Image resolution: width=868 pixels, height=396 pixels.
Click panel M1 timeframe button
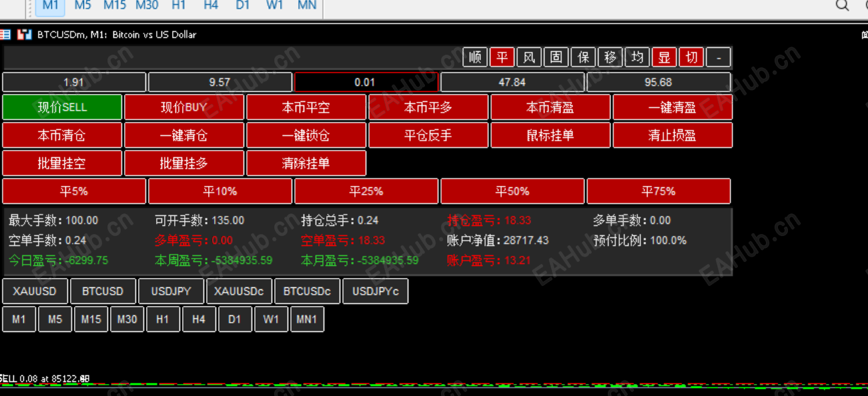19,319
